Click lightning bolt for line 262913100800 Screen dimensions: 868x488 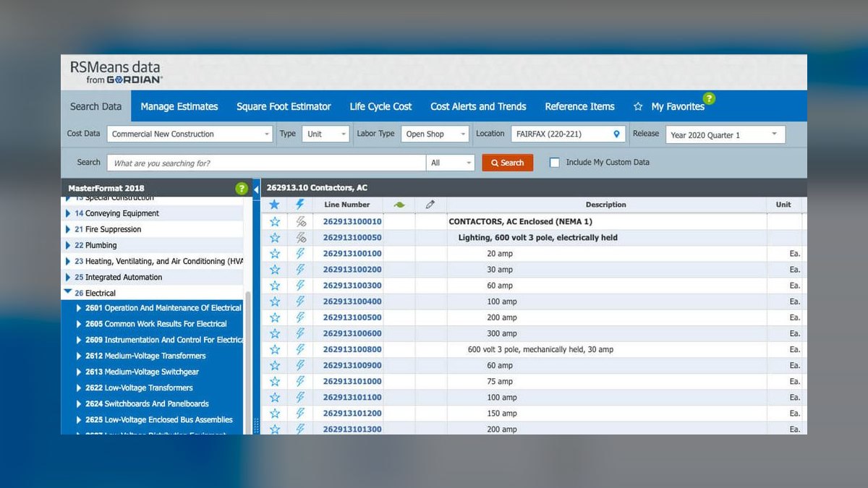301,349
